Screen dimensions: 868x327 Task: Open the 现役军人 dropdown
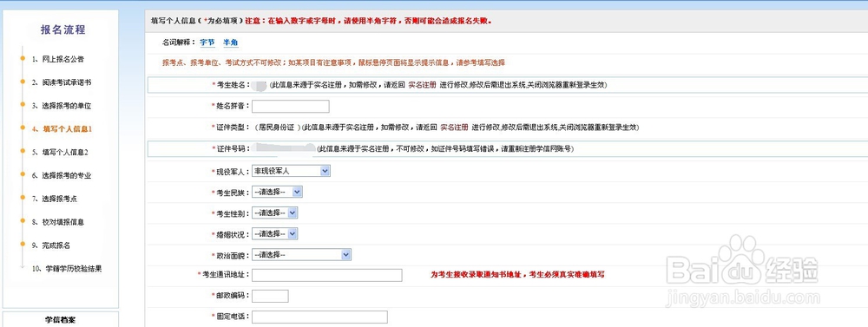coord(291,171)
